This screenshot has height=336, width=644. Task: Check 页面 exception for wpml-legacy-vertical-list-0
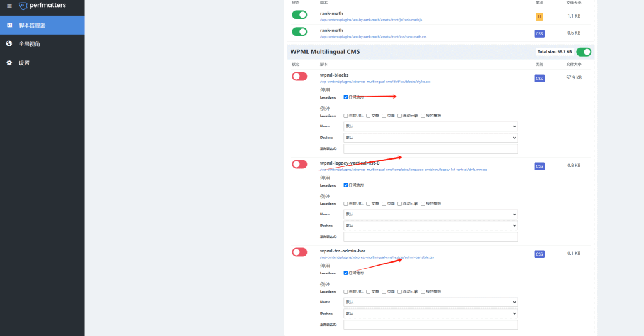pyautogui.click(x=384, y=203)
